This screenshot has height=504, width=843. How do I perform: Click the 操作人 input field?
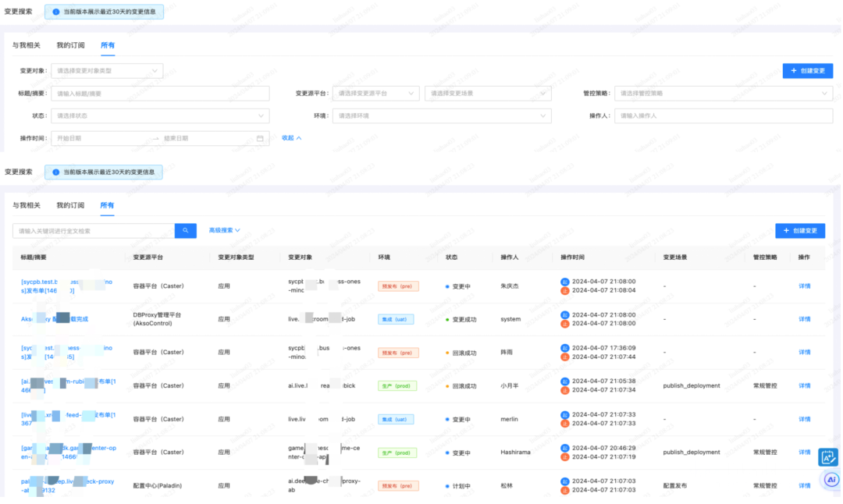(723, 116)
